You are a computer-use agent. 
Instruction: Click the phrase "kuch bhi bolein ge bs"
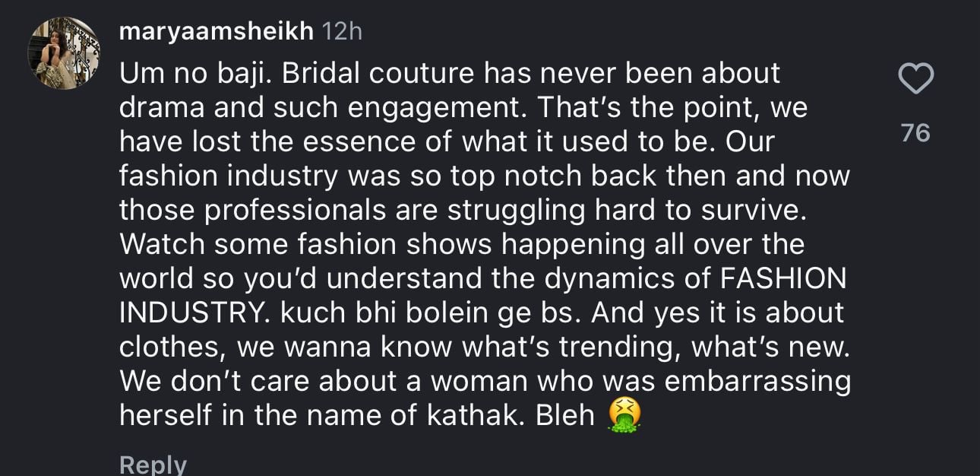400,313
